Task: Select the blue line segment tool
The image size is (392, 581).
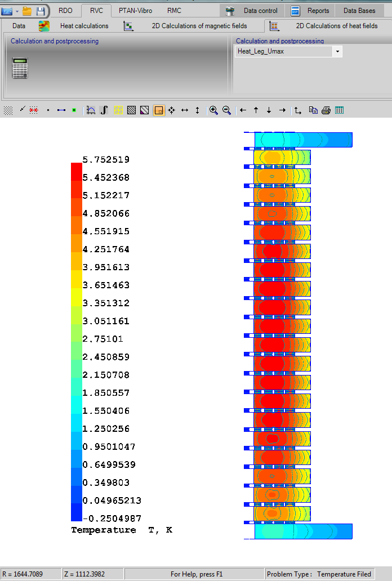Action: tap(61, 110)
